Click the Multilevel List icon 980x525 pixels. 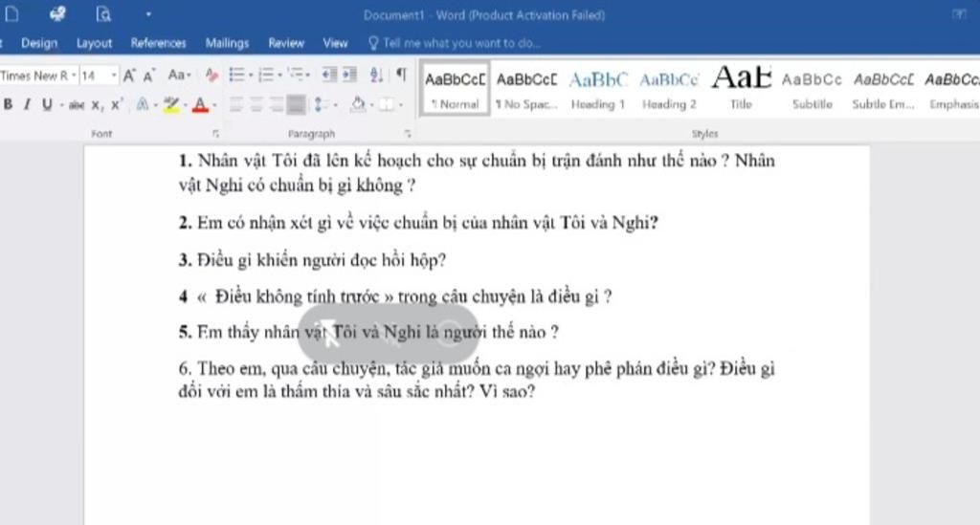point(297,76)
